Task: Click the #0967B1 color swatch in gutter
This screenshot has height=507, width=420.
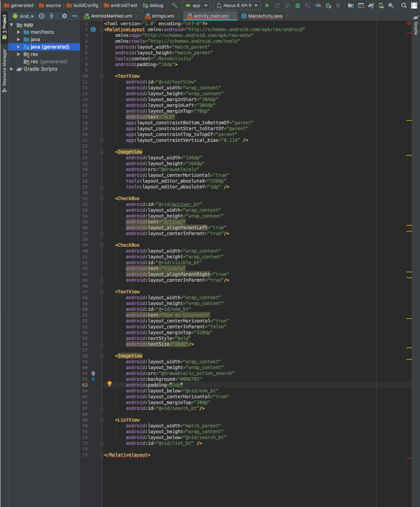Action: click(93, 379)
